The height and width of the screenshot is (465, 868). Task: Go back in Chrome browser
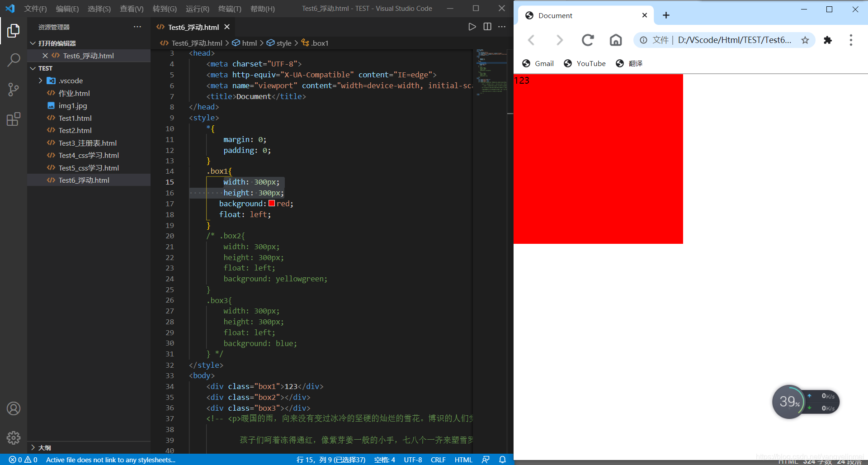point(532,40)
